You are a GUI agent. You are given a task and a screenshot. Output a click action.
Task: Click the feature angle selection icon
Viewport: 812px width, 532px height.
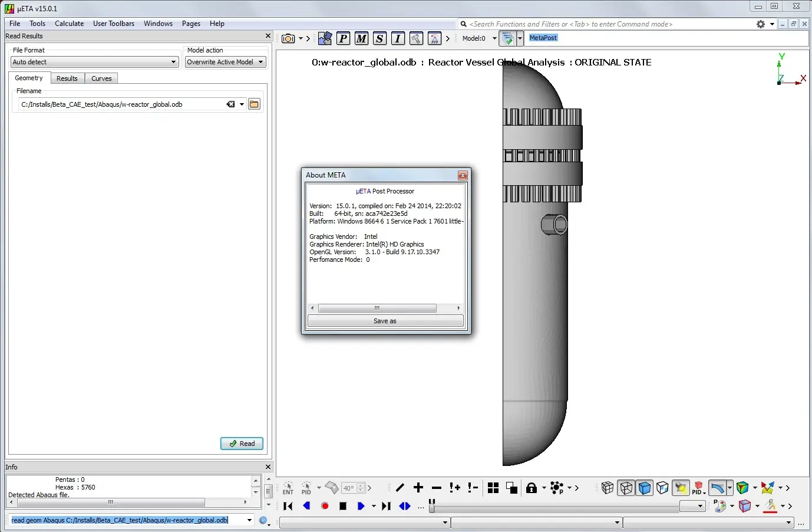click(x=332, y=488)
